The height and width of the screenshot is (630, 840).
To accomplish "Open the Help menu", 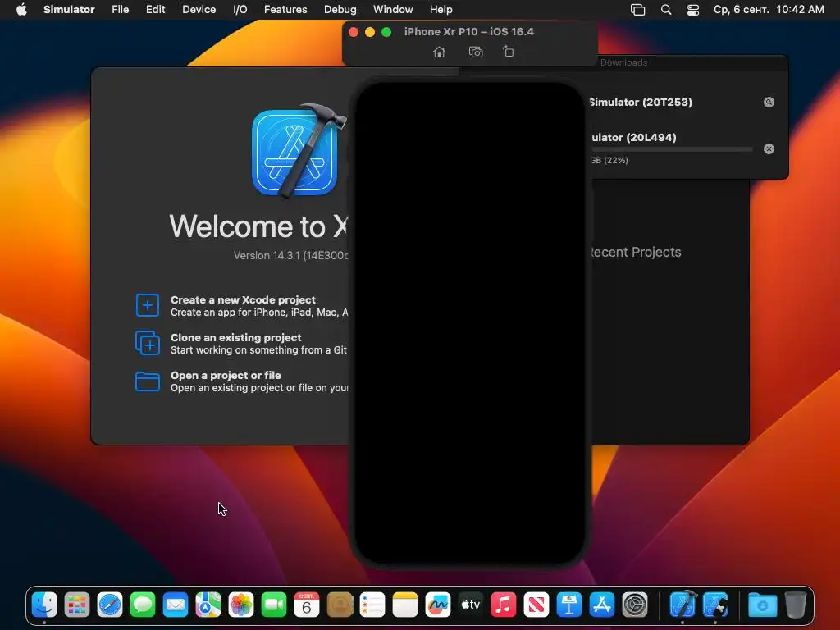I will click(x=441, y=9).
